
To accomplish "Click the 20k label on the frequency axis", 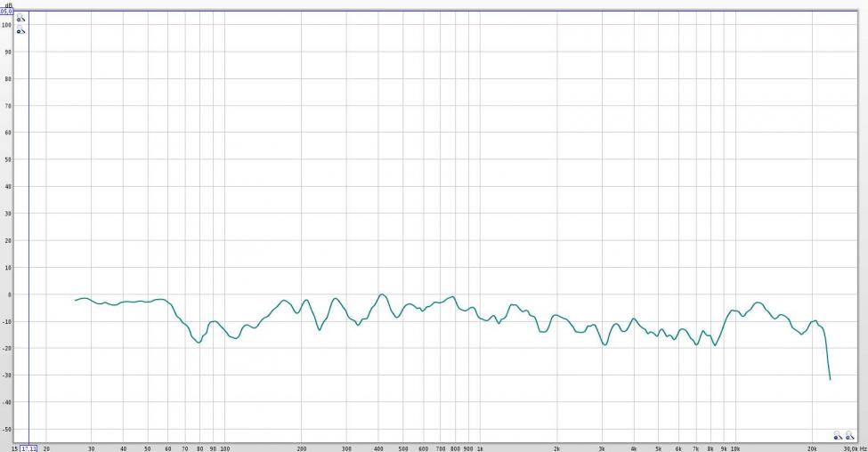I will click(812, 448).
